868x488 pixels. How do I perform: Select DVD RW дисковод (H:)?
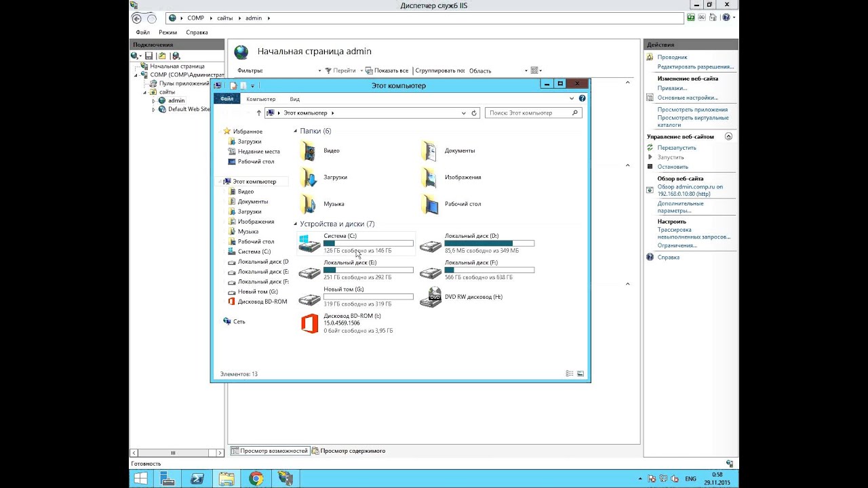(462, 297)
